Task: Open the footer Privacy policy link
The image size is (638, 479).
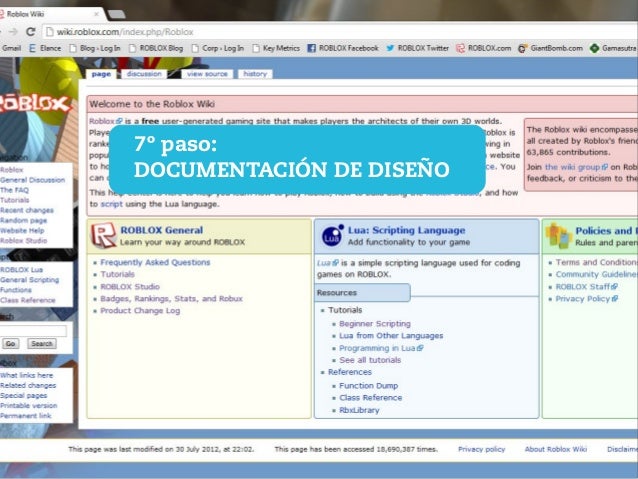Action: [481, 449]
